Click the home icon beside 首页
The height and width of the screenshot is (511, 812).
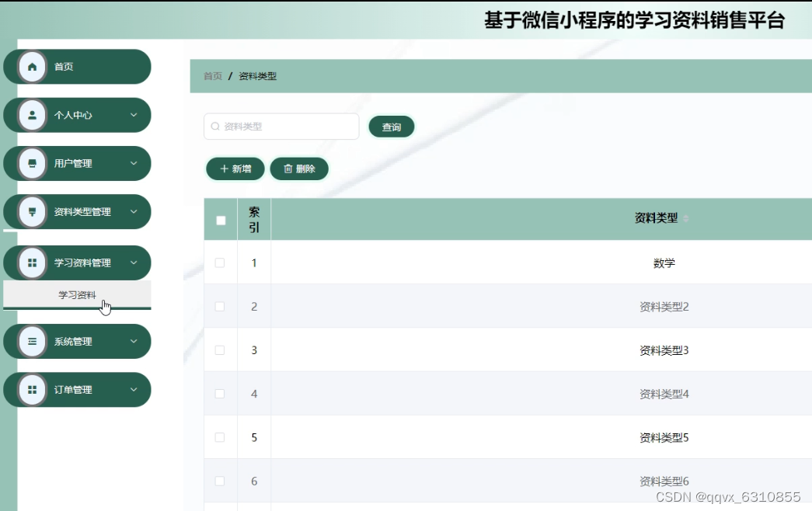pos(31,67)
